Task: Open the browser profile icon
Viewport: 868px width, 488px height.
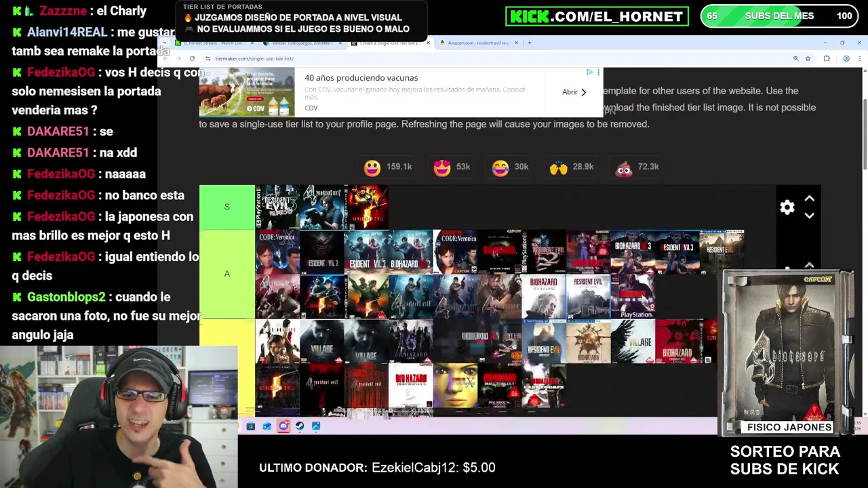Action: coord(846,58)
